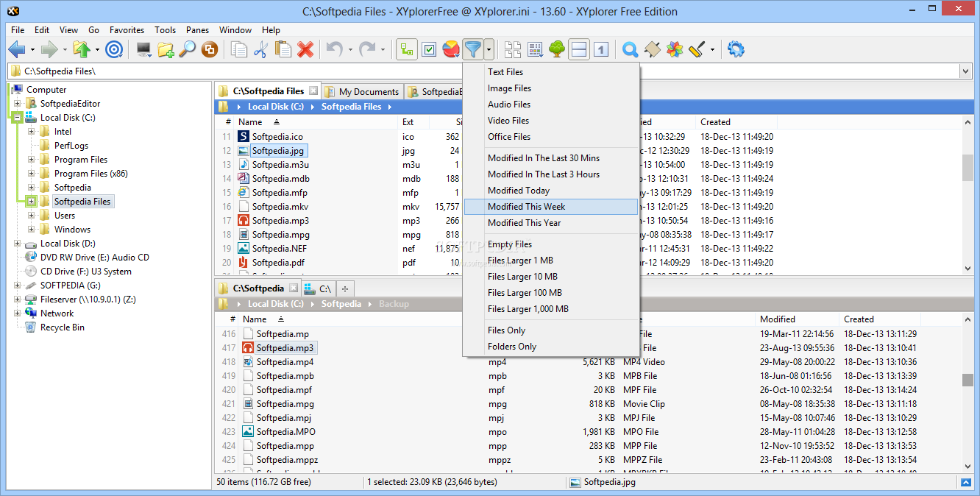980x496 pixels.
Task: Go forward with the Forward arrow
Action: (49, 49)
